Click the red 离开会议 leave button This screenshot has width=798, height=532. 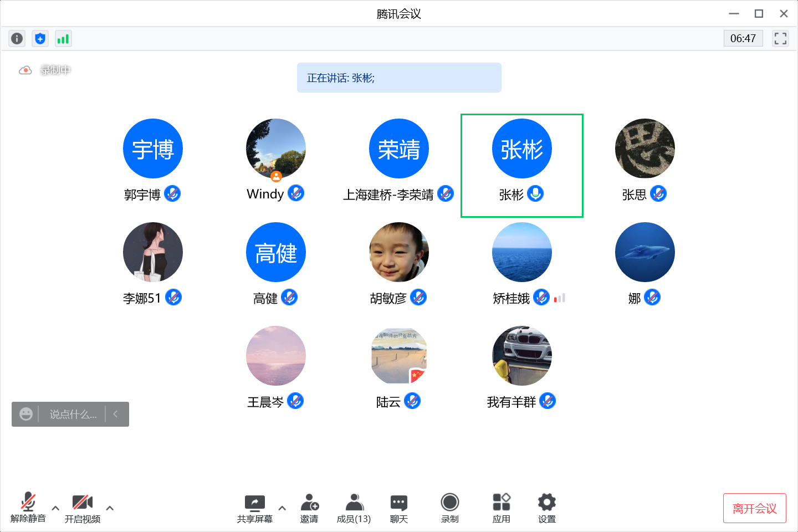pos(754,508)
